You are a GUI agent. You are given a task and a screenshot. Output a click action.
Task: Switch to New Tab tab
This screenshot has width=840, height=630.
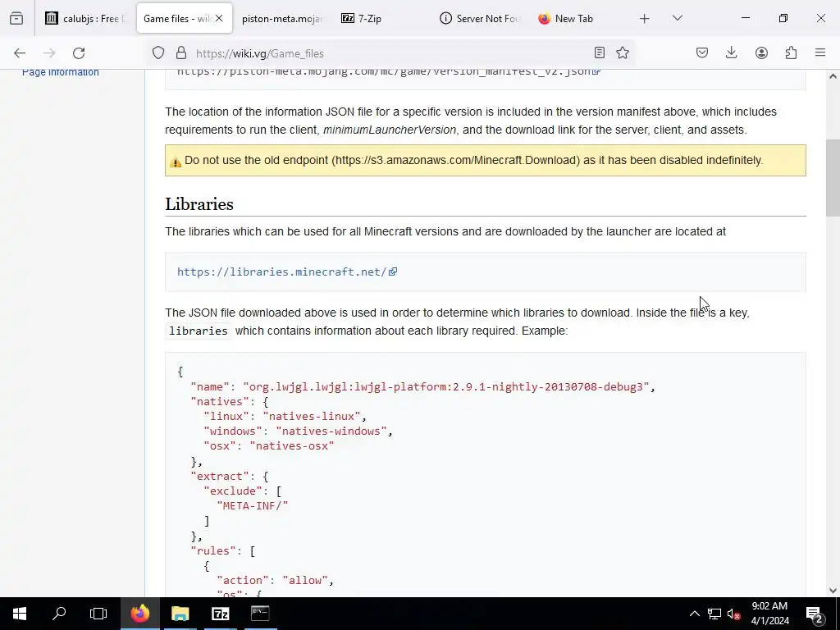(577, 18)
